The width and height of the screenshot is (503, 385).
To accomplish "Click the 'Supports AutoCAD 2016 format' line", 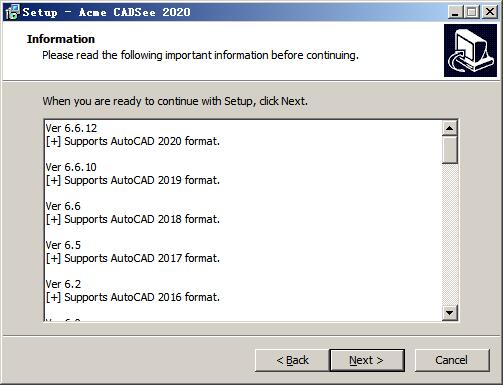I will click(133, 297).
